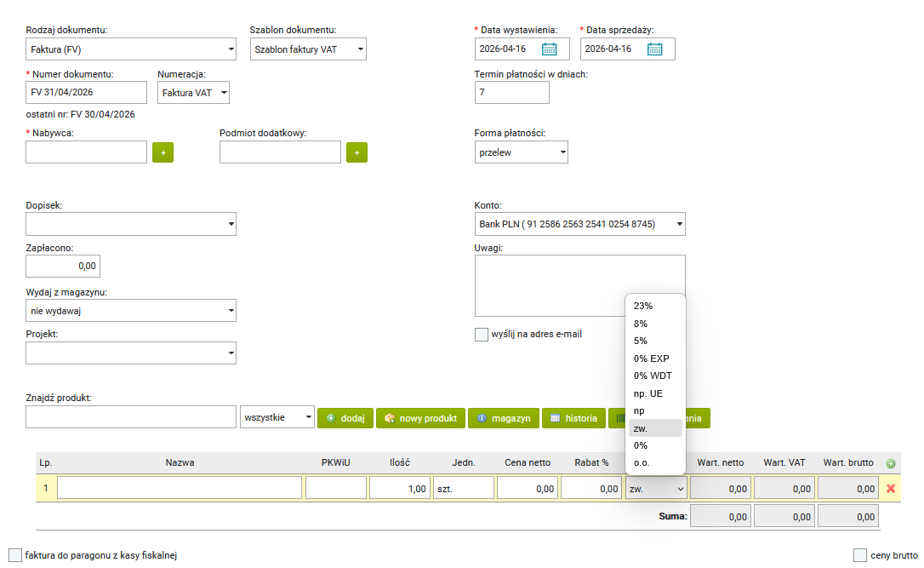Select 23% VAT rate from list
The width and height of the screenshot is (924, 568).
pos(643,306)
